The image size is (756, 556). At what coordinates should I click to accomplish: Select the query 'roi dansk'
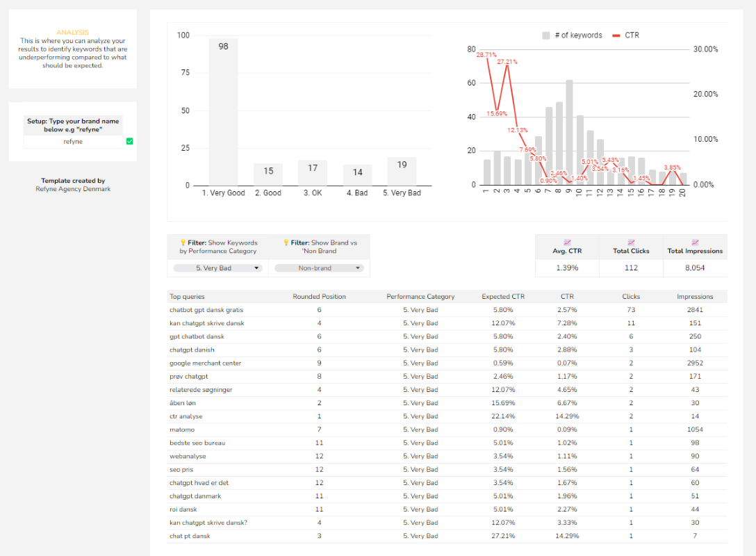183,509
